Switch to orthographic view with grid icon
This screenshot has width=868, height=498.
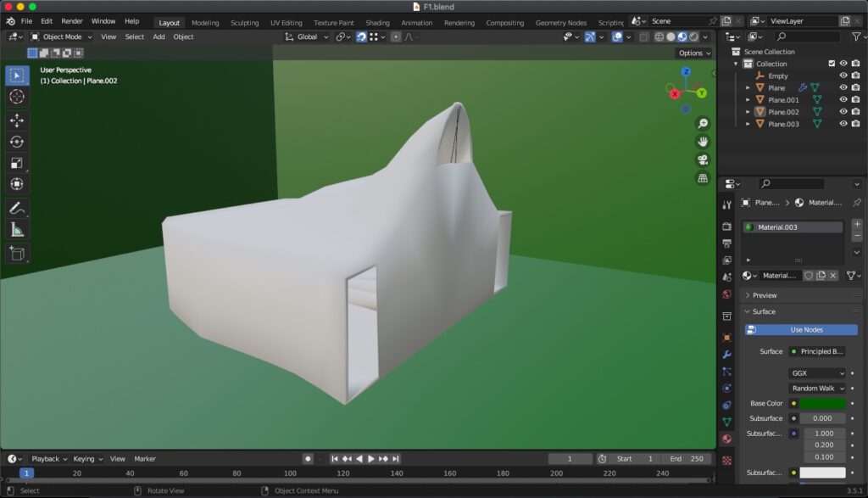[703, 178]
